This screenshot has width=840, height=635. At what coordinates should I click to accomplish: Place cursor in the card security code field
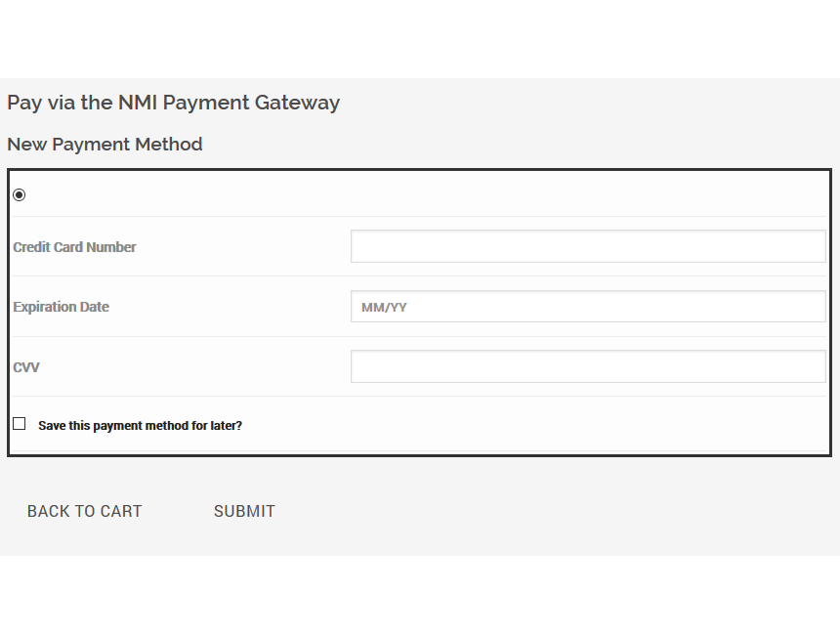pos(588,367)
